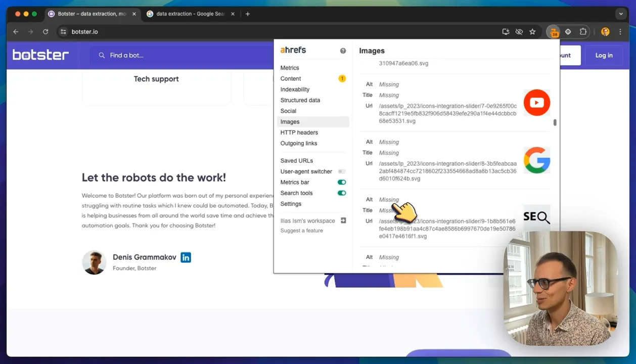Open the Chrome profile avatar
Image resolution: width=636 pixels, height=364 pixels.
coord(605,32)
